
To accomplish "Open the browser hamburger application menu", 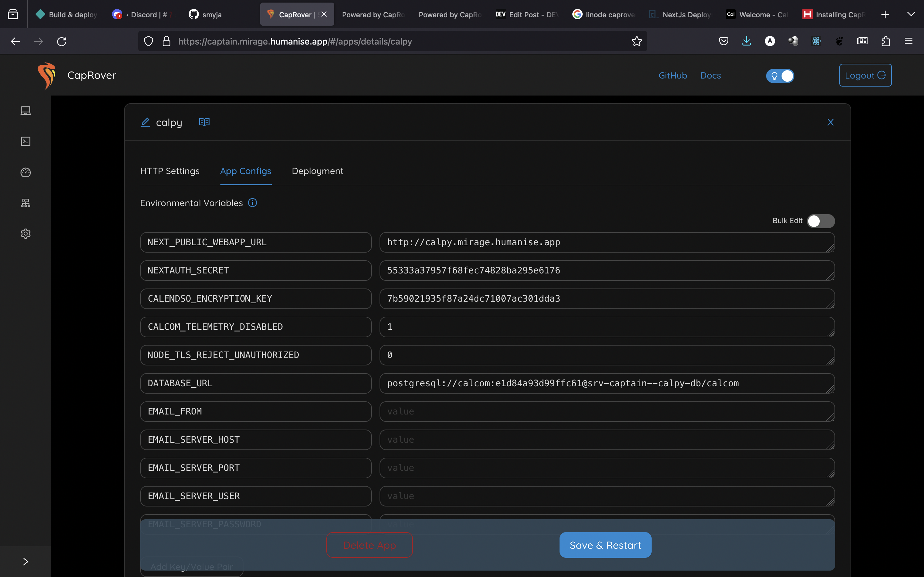I will click(x=908, y=41).
